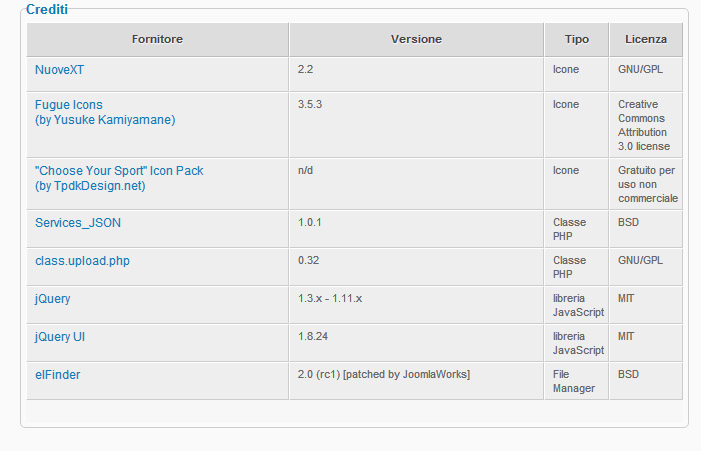
Task: Click the Gratuito per uso non commerciale cell
Action: click(x=646, y=184)
